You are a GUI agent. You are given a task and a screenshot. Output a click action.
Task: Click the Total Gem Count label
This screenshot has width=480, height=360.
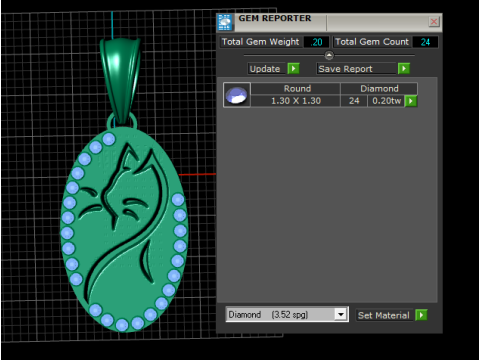[372, 42]
